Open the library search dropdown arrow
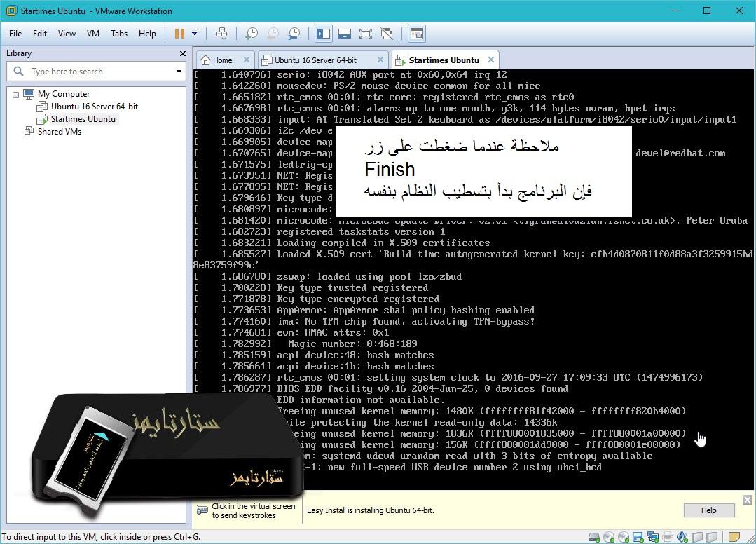This screenshot has width=756, height=544. pos(178,71)
